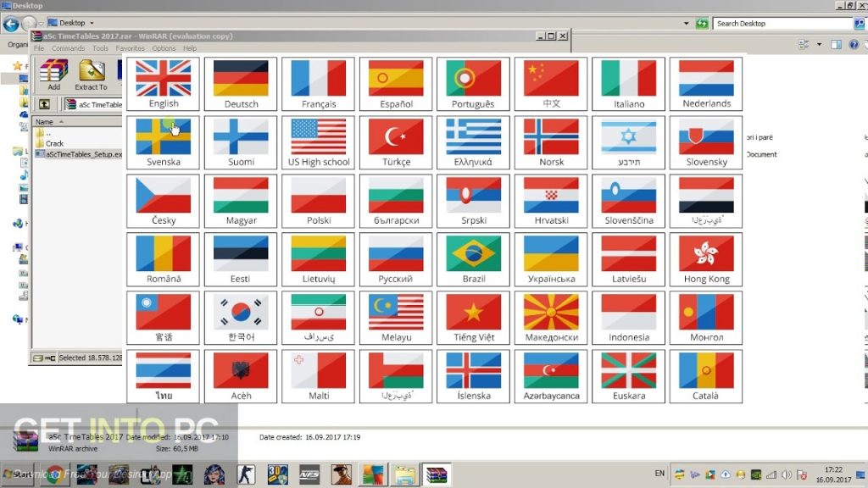This screenshot has width=868, height=488.
Task: Select Lietuvių flag tile
Action: pyautogui.click(x=319, y=259)
